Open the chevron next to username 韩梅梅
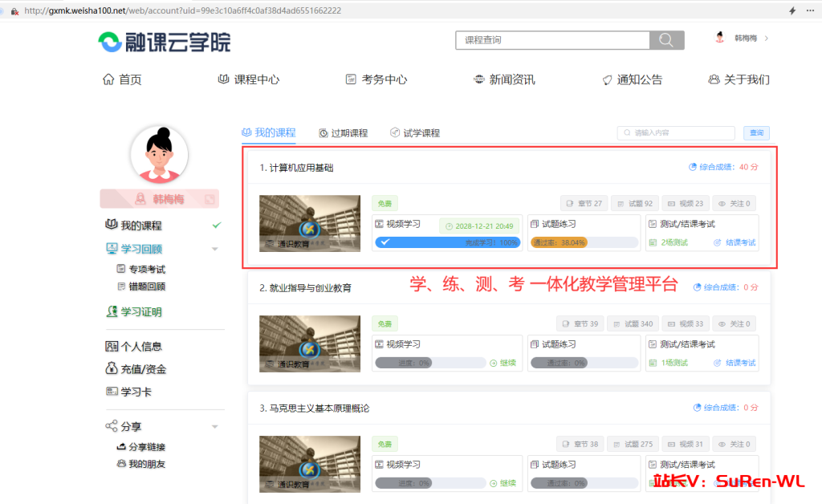 [767, 39]
